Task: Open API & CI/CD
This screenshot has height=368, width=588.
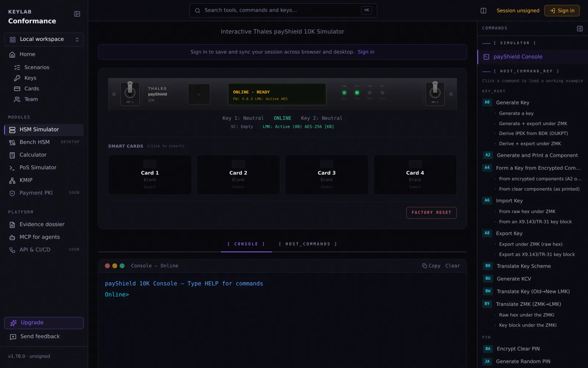Action: [x=44, y=250]
